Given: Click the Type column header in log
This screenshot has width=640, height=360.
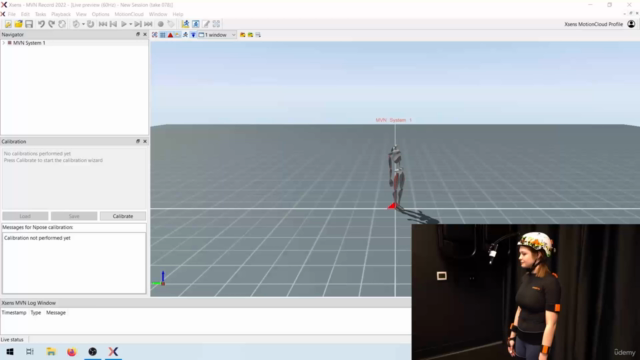Looking at the screenshot, I should [x=36, y=313].
